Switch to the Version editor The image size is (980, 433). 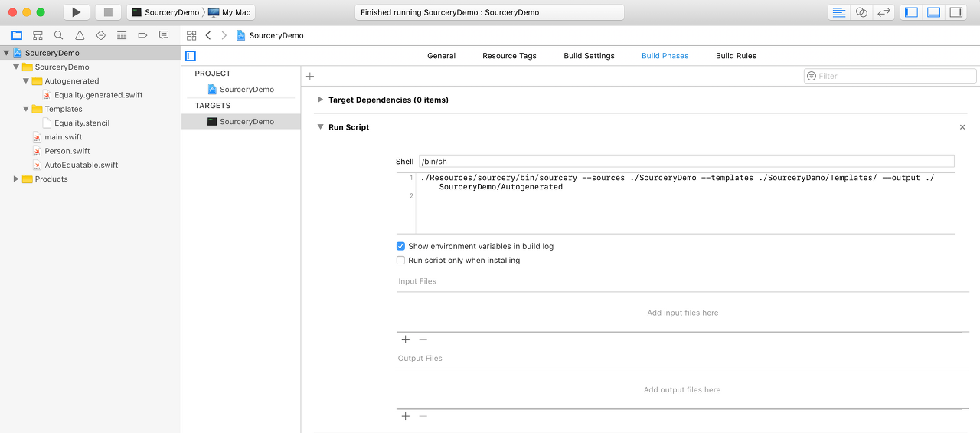[x=884, y=12]
